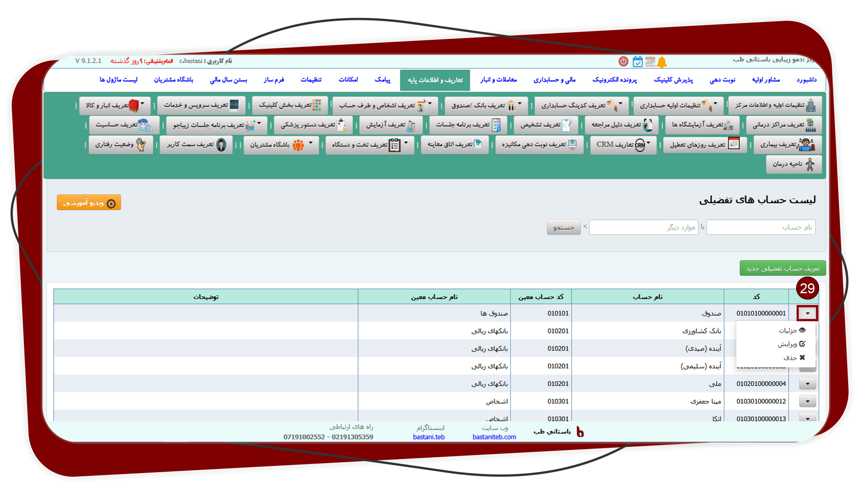This screenshot has width=868, height=488.
Task: Open تعریف تشخیص
Action: pyautogui.click(x=546, y=125)
